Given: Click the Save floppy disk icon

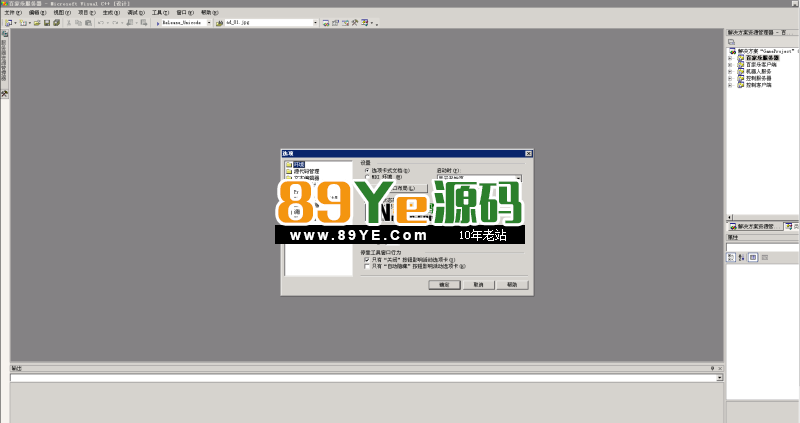Looking at the screenshot, I should pos(47,23).
